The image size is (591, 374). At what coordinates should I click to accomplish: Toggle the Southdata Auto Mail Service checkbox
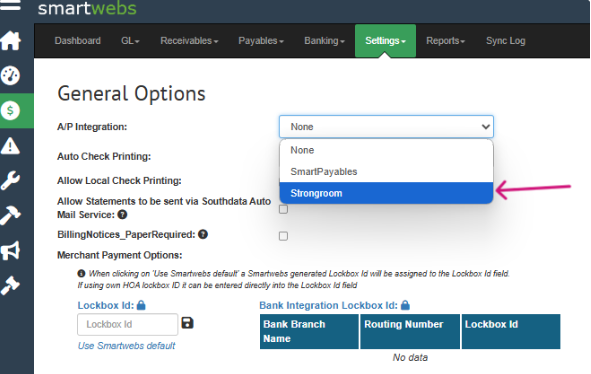click(x=283, y=209)
